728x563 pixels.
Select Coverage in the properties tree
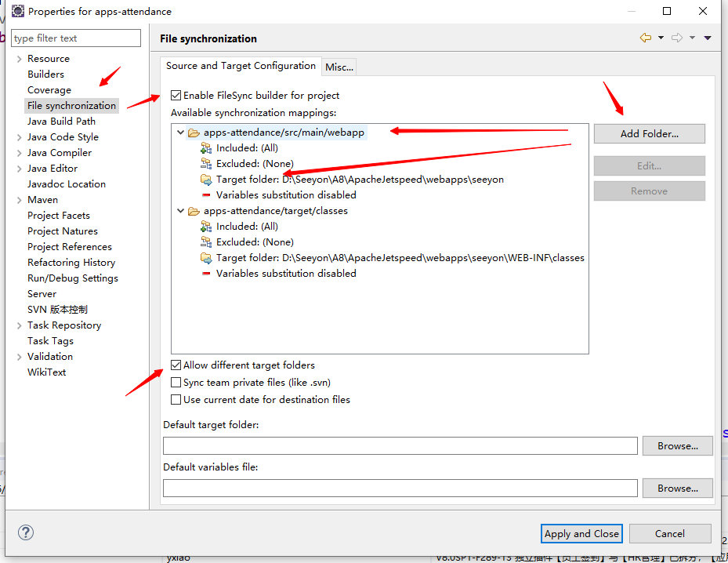tap(49, 90)
